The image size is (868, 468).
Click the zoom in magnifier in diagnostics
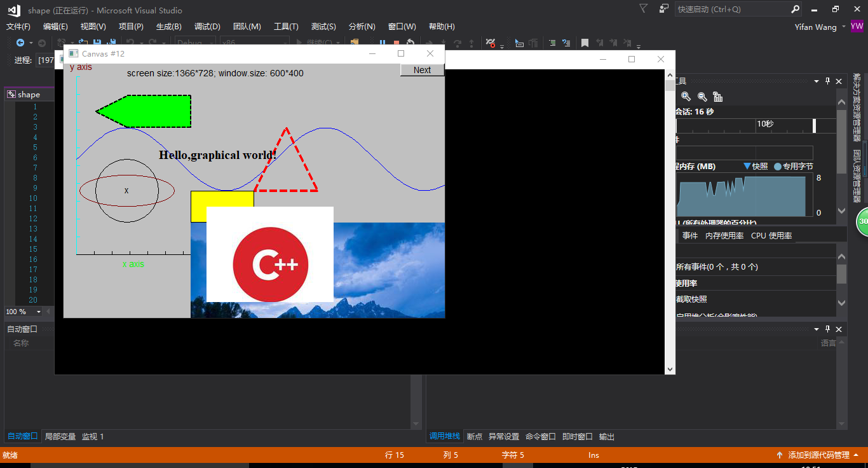(x=686, y=97)
